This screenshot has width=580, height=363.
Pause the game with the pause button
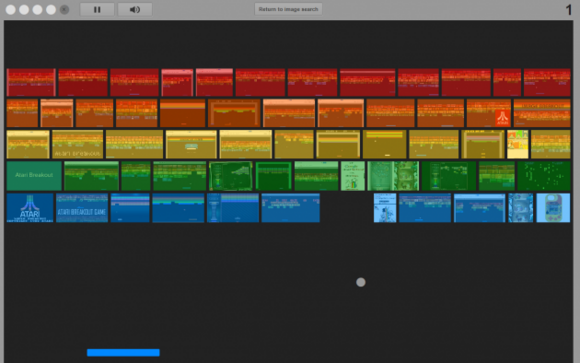coord(97,9)
